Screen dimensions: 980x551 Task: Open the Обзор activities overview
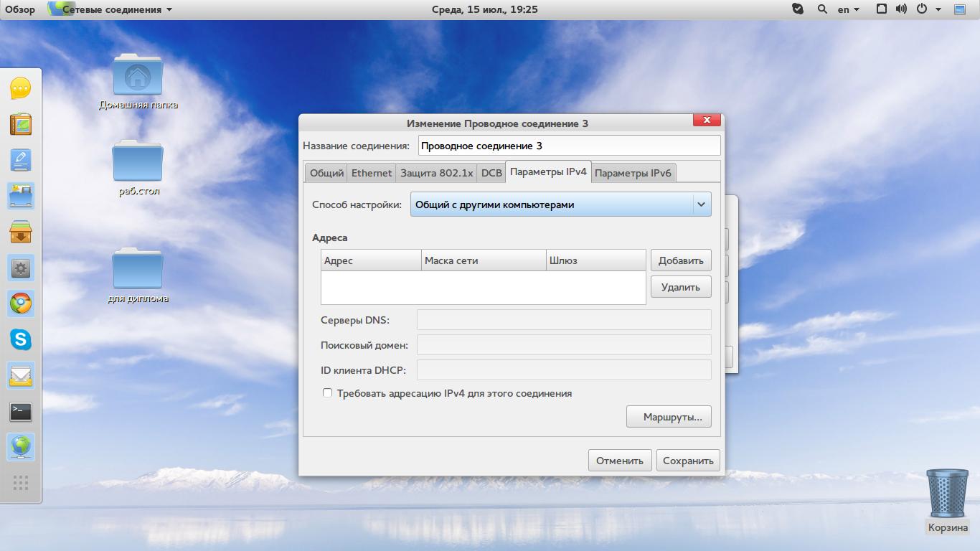[20, 9]
